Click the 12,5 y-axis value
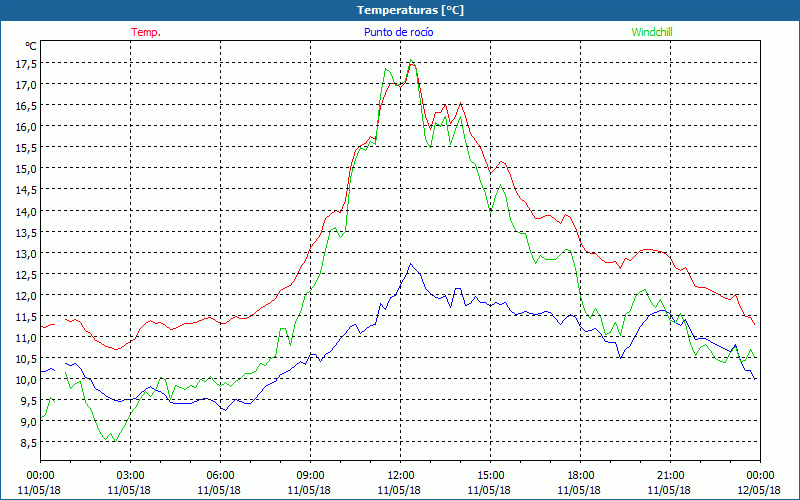 (27, 274)
